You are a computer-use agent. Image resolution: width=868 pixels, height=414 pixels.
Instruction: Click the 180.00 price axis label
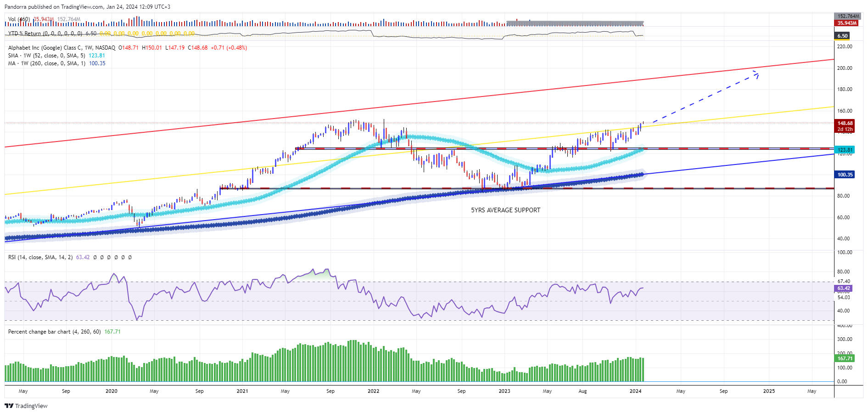845,89
